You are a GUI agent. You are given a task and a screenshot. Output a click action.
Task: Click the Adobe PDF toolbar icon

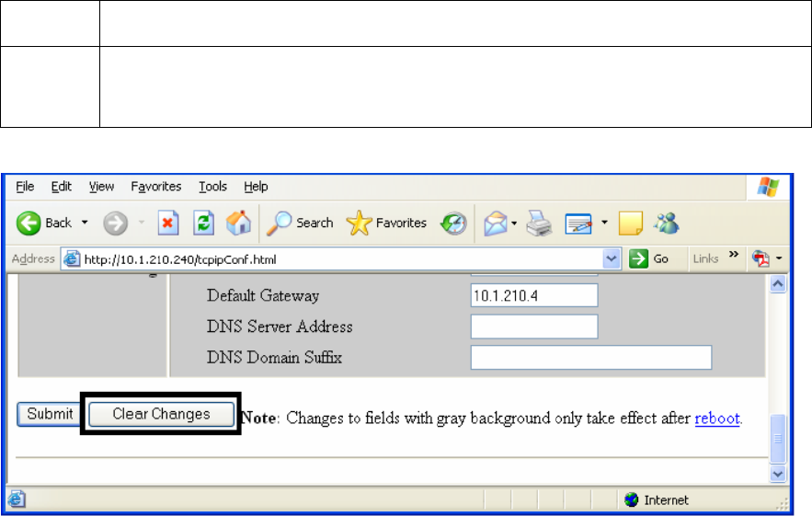(761, 258)
